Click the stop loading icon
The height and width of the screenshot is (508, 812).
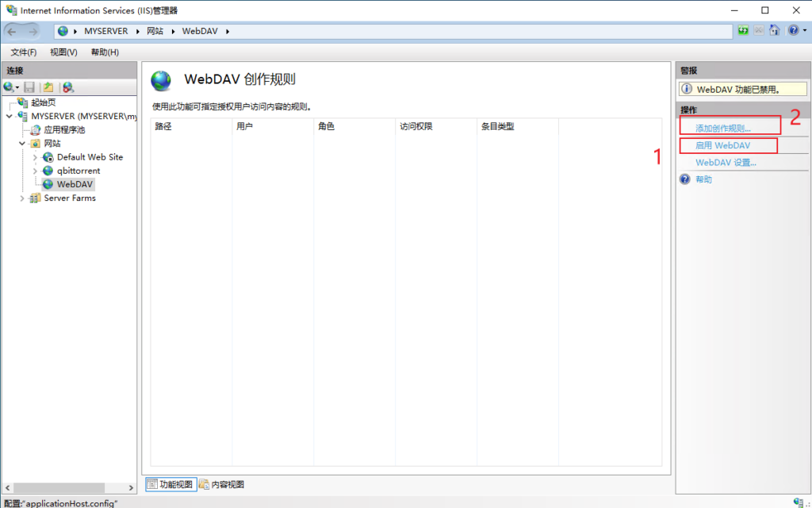759,30
